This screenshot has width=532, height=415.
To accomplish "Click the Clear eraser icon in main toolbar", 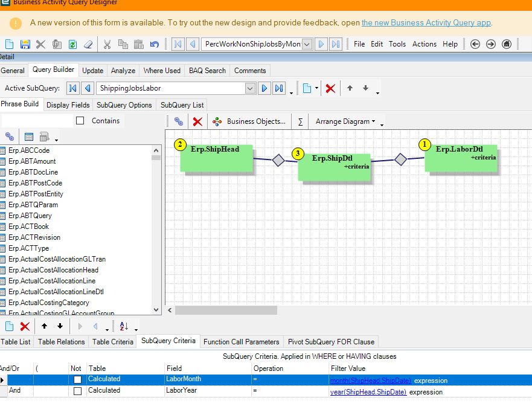I will (88, 44).
